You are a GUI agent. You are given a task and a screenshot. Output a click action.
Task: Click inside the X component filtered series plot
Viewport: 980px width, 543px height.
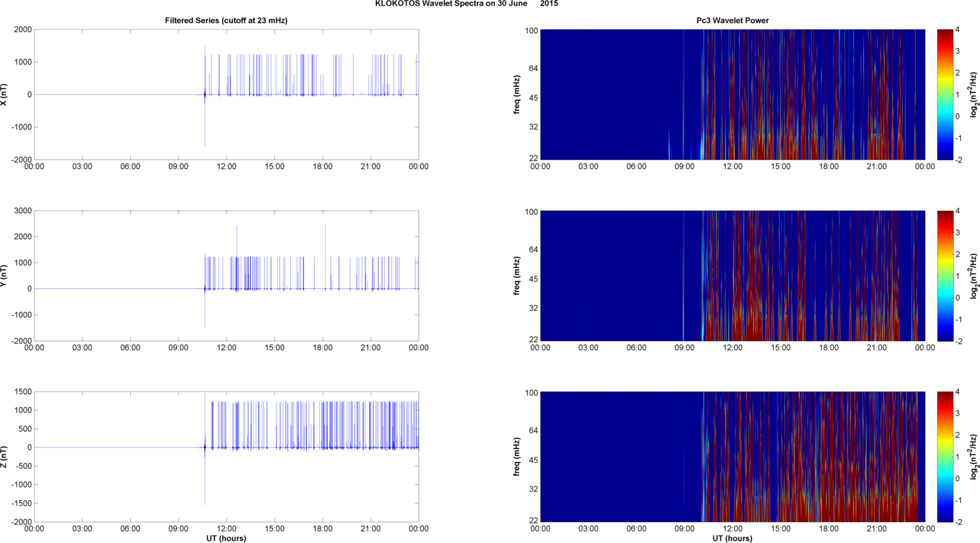point(226,94)
